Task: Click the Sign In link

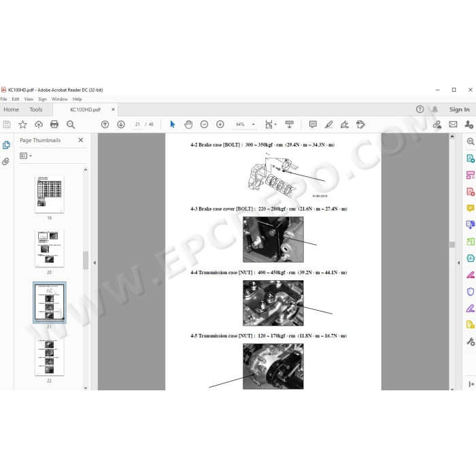Action: 459,109
